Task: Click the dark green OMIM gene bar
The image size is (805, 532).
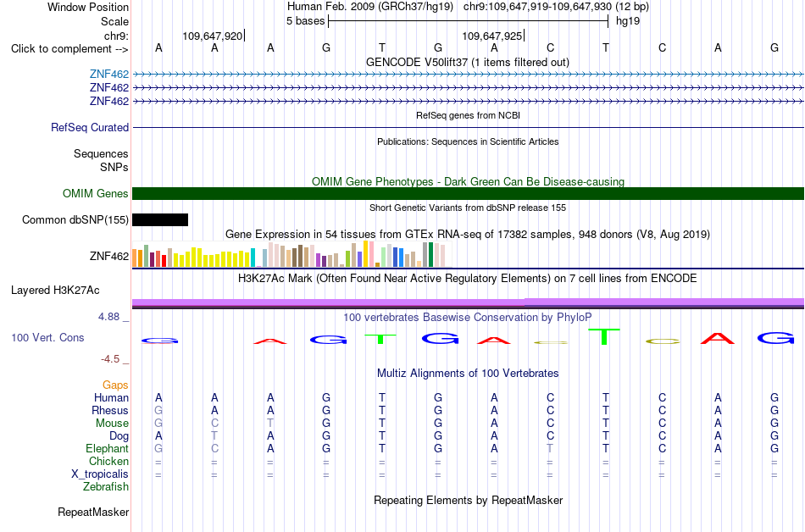Action: point(468,193)
